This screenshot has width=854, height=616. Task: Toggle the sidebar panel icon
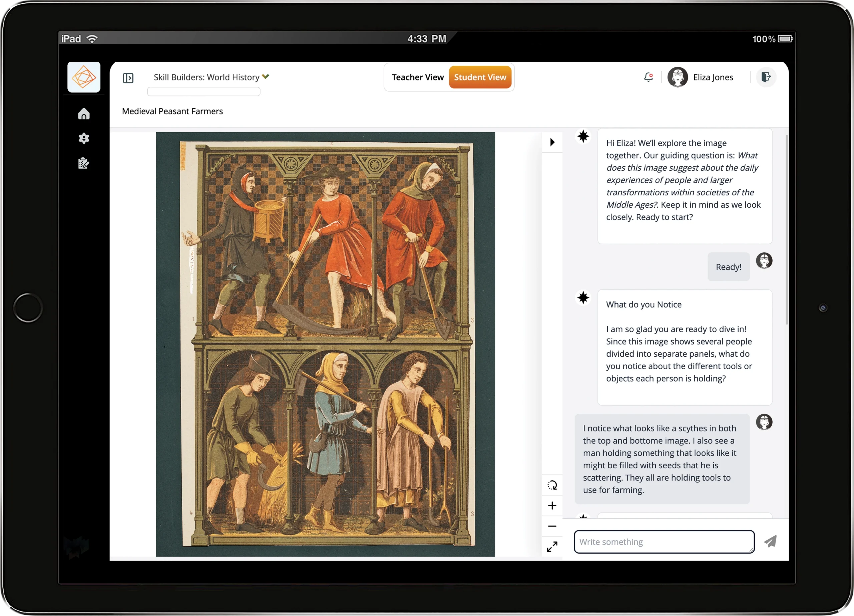click(128, 78)
